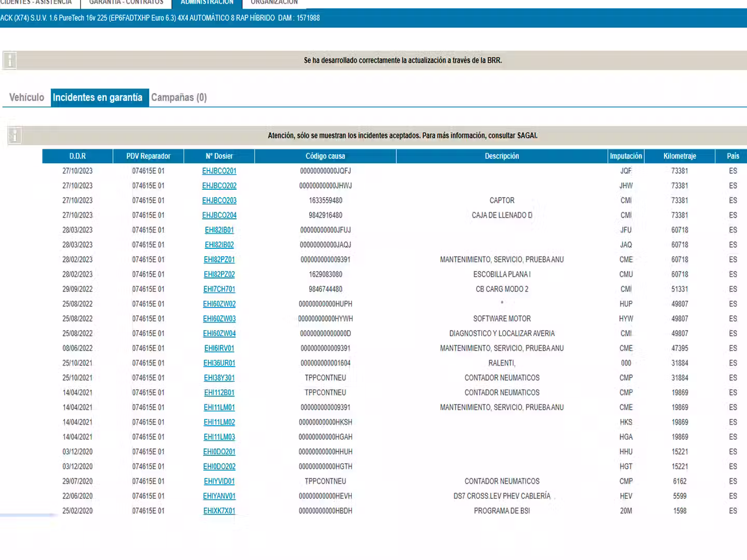Click the cause code 00000000000HEVH
This screenshot has height=560, width=747.
[x=325, y=496]
